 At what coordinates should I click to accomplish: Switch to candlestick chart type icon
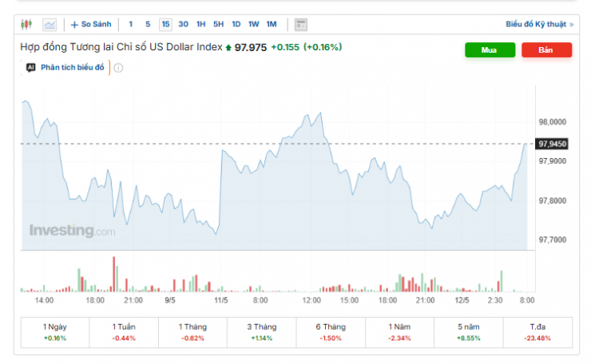[x=26, y=25]
